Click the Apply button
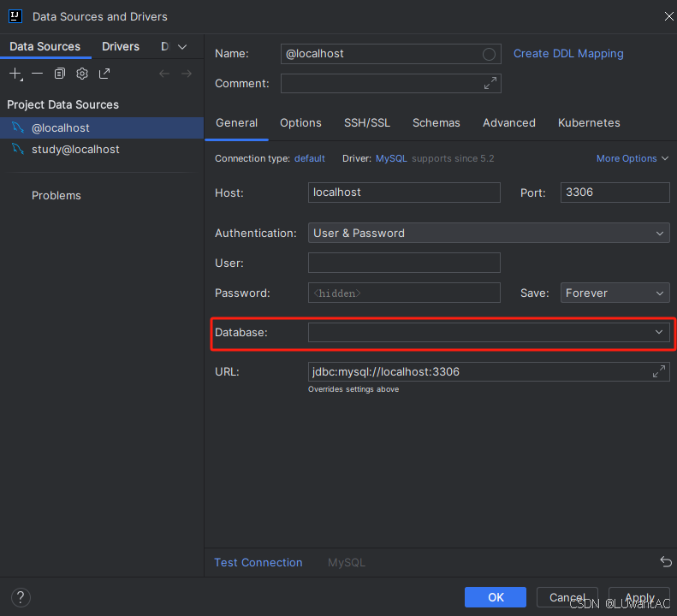The height and width of the screenshot is (616, 677). click(x=639, y=597)
